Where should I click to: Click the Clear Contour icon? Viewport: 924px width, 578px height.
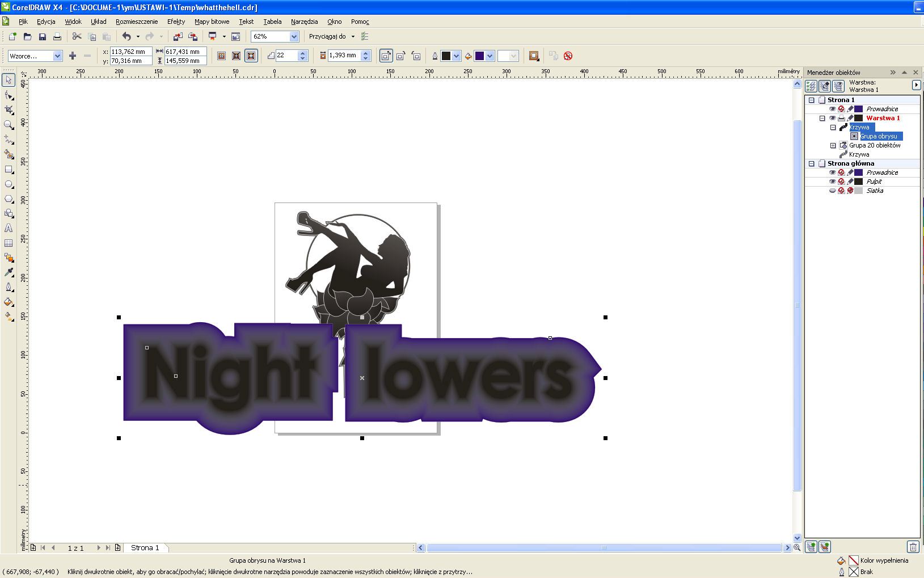click(568, 56)
